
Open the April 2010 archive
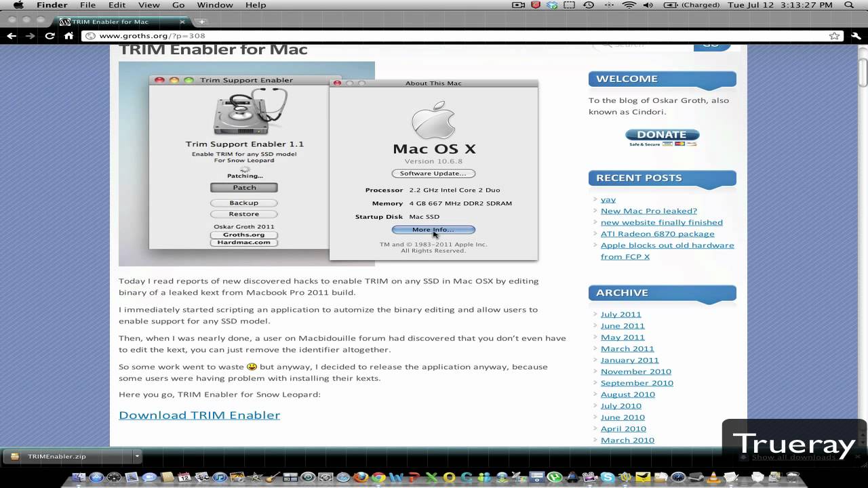[623, 429]
